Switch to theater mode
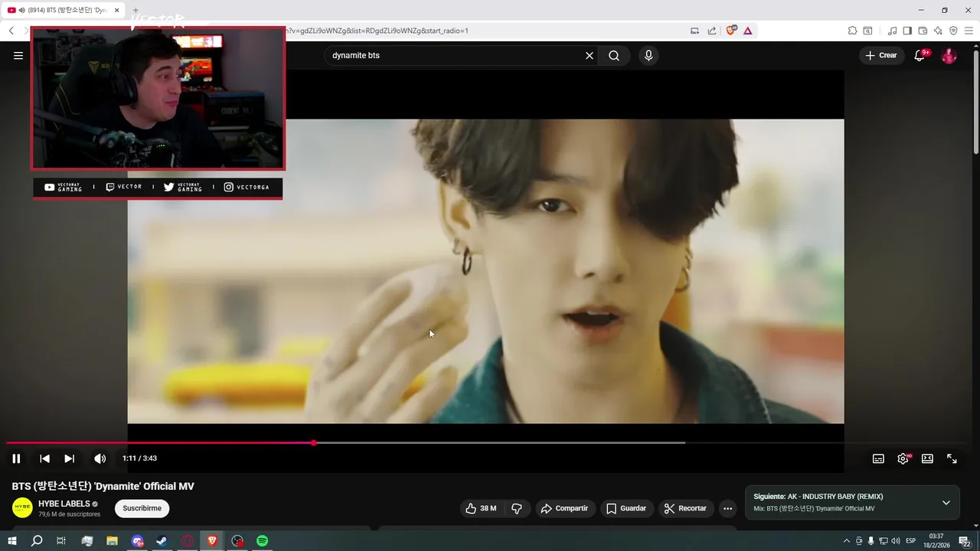The height and width of the screenshot is (551, 980). 927,458
